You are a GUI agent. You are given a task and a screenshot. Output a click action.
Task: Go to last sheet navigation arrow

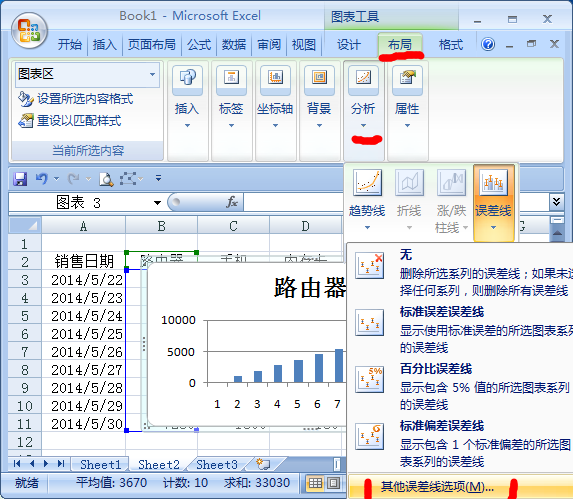61,464
